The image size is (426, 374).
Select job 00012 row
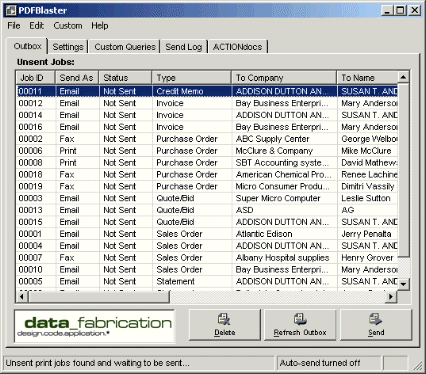click(x=207, y=103)
